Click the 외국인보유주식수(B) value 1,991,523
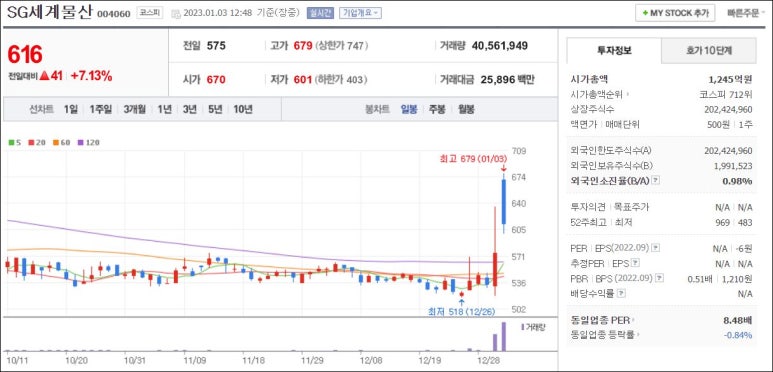The height and width of the screenshot is (372, 773). (x=733, y=166)
